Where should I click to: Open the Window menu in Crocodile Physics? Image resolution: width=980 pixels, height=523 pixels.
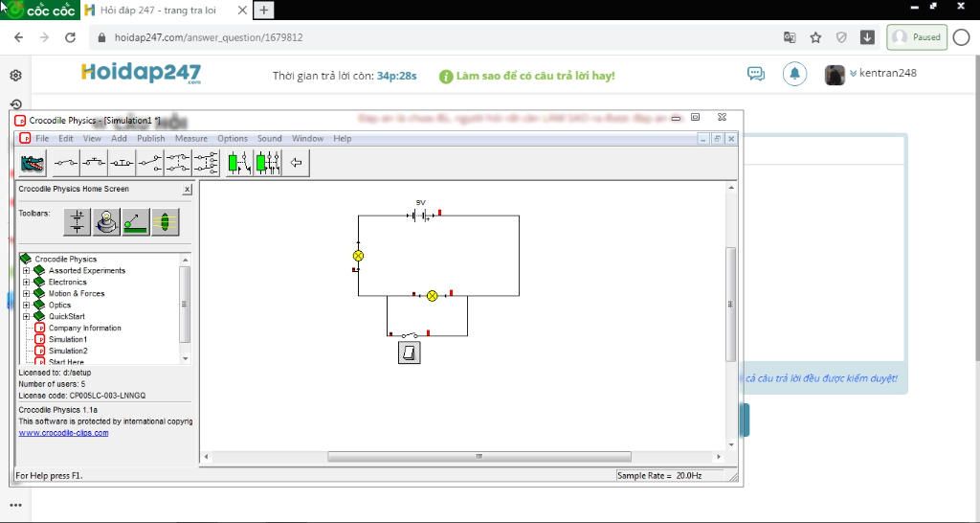click(307, 138)
